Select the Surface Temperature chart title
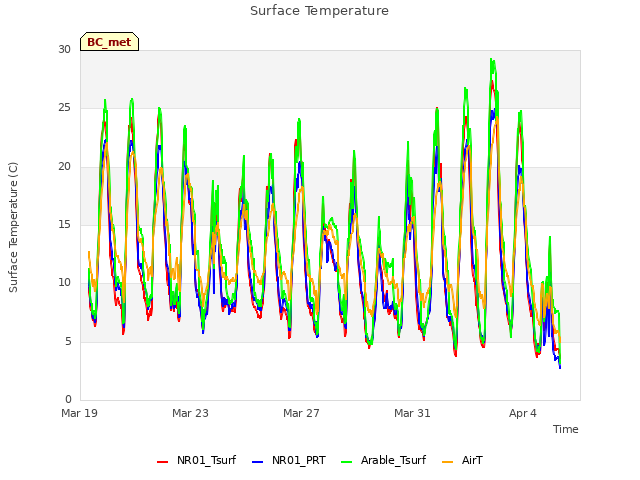The image size is (640, 480). pyautogui.click(x=320, y=11)
